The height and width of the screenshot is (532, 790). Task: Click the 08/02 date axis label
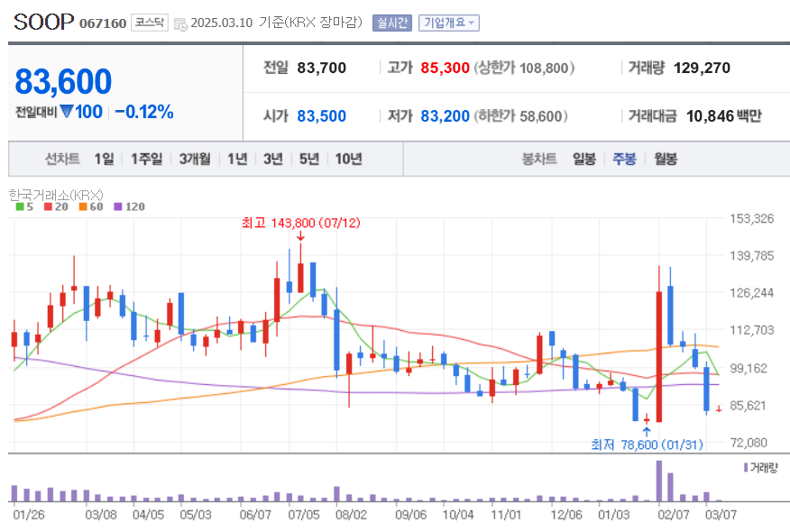pos(351,515)
